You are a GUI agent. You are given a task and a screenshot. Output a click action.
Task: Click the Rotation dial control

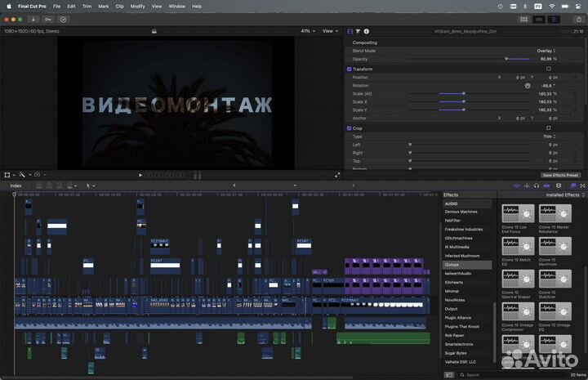[x=528, y=85]
